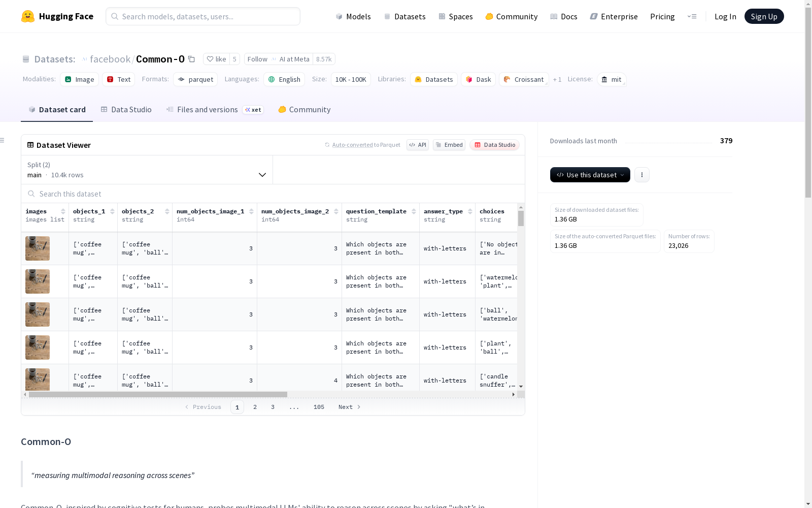
Task: Click the sidebar table-of-contents toggle icon
Action: (3, 140)
